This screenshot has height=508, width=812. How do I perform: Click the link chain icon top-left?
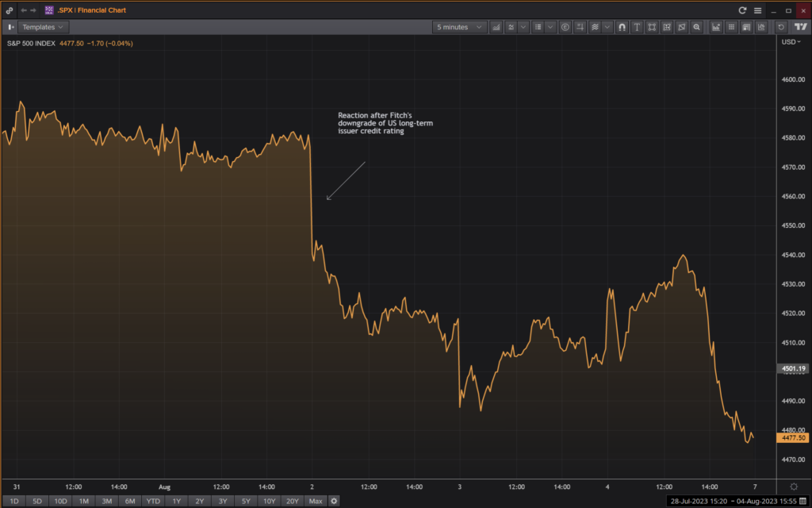click(x=10, y=10)
